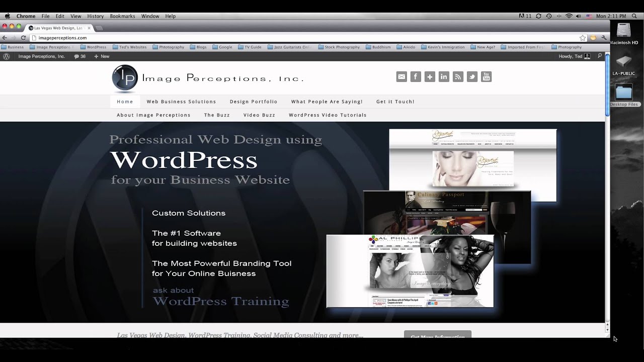Click Image Perceptions, Inc. in admin bar
This screenshot has height=362, width=644.
[x=41, y=56]
